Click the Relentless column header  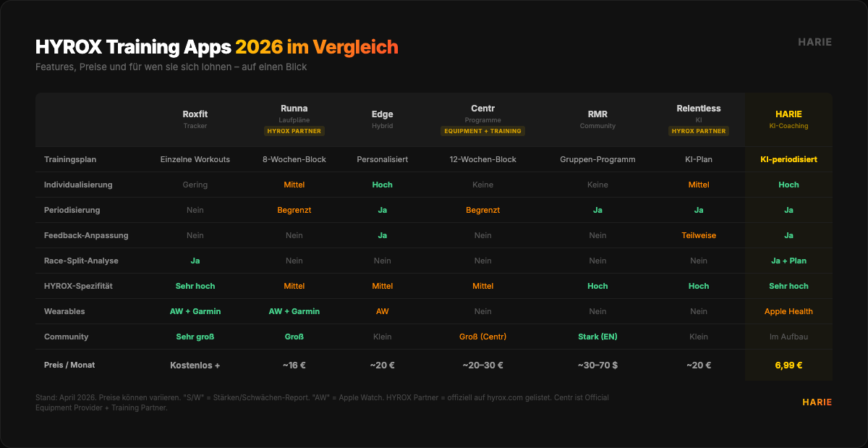[698, 109]
